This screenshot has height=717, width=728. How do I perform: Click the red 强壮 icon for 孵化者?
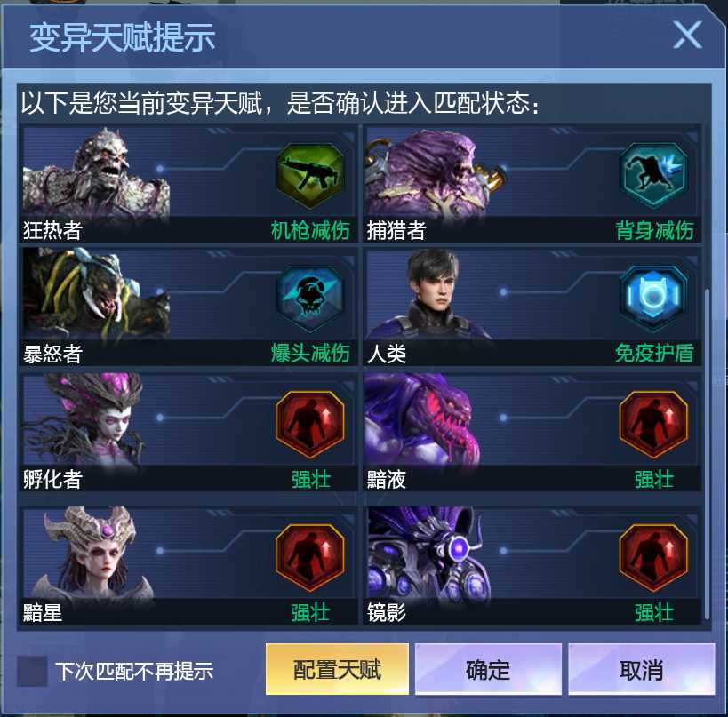click(310, 424)
